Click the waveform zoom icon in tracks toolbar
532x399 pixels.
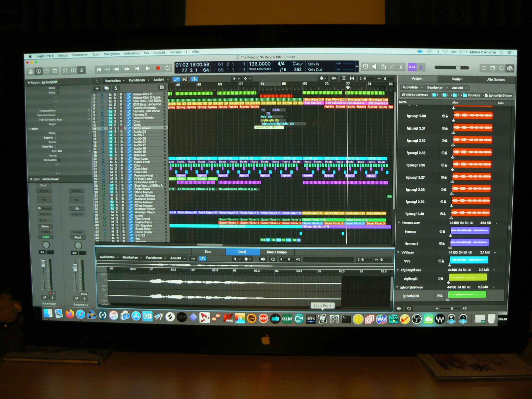(334, 78)
